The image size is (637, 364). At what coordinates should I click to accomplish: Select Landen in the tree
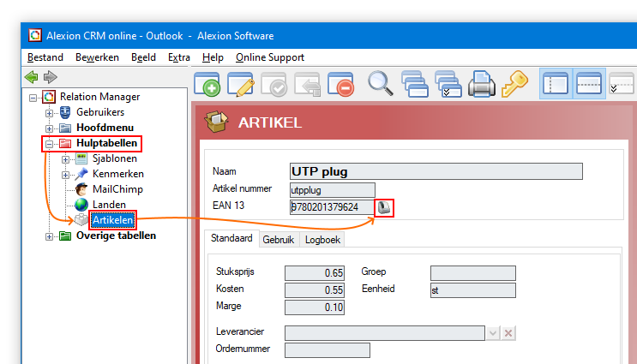pos(109,205)
